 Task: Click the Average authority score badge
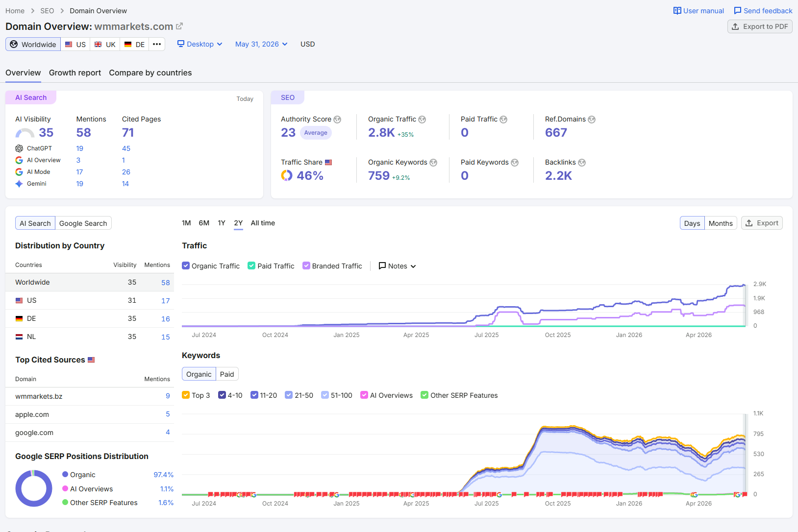[316, 133]
